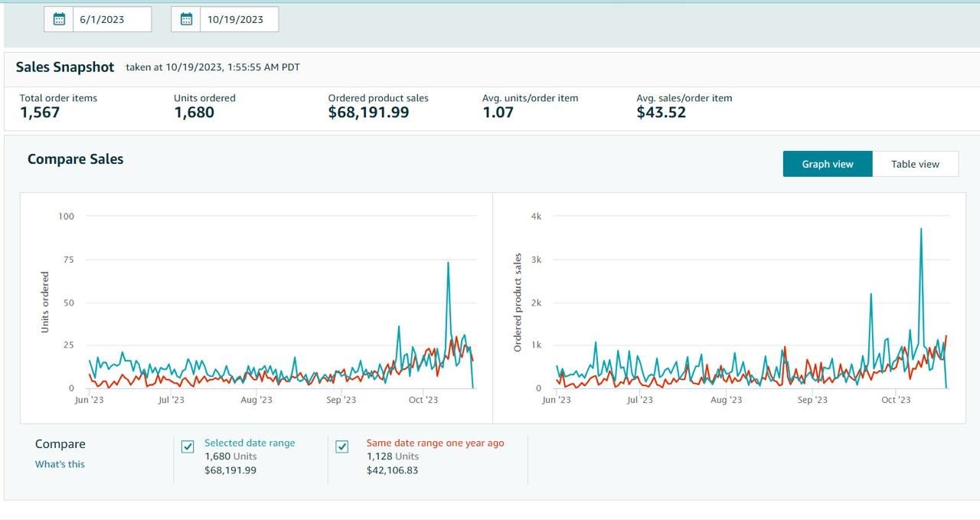Click the late-September spike in Ordered product sales chart
Image resolution: width=980 pixels, height=520 pixels.
(871, 294)
